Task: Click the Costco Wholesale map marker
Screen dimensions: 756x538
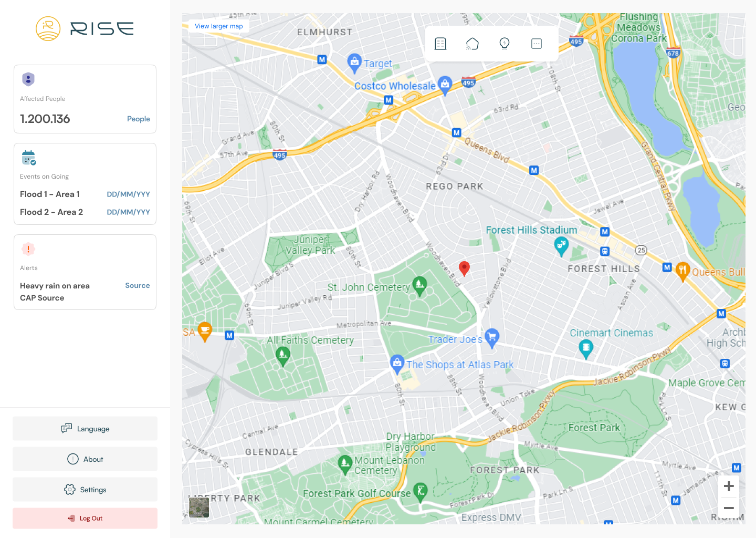Action: [445, 85]
